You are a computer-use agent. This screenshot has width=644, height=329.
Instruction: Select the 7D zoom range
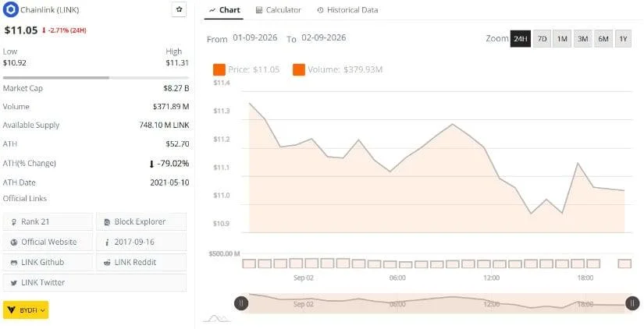coord(543,39)
